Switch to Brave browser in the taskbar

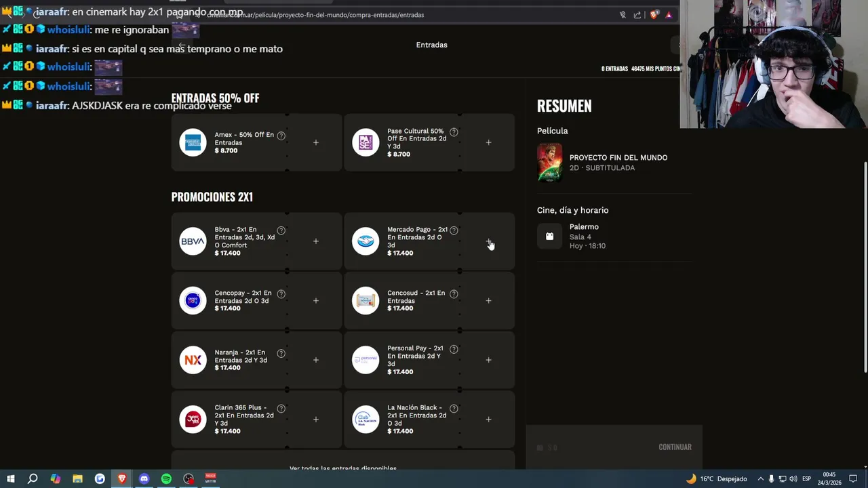click(122, 479)
